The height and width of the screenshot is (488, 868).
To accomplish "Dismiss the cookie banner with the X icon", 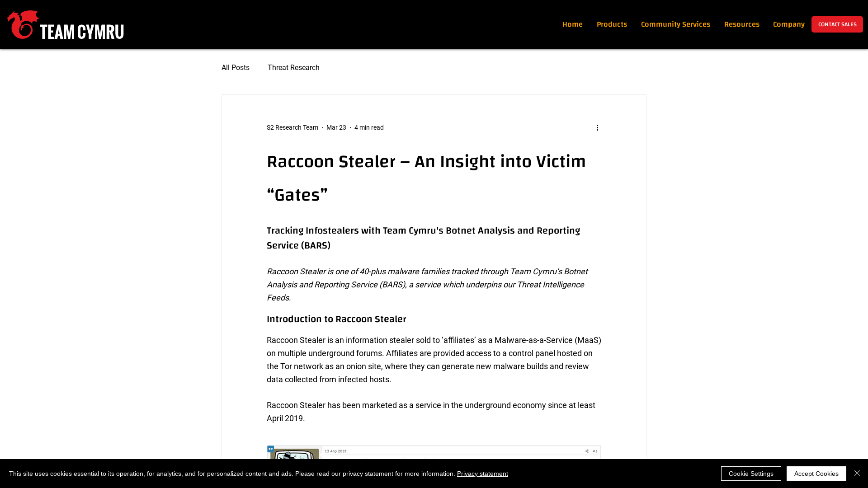I will pyautogui.click(x=857, y=473).
